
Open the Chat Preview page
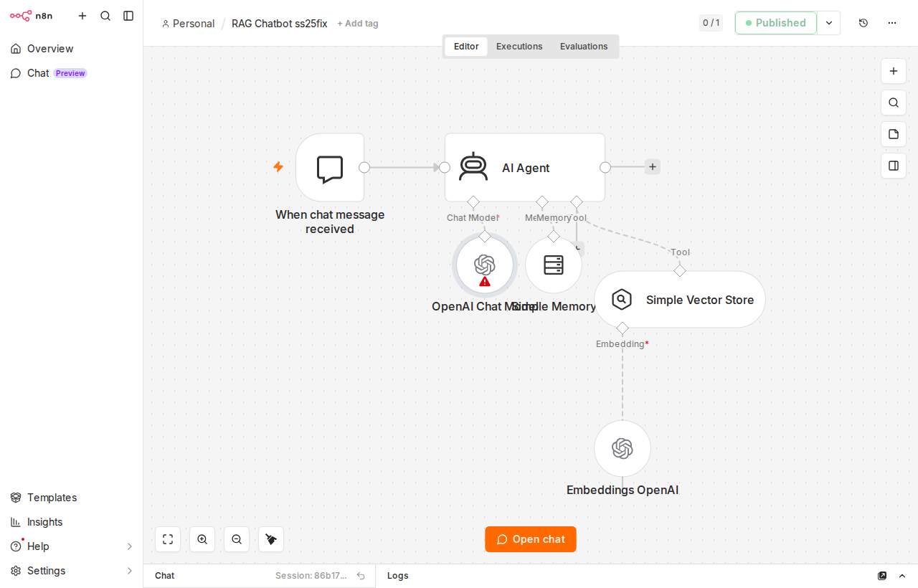[x=72, y=73]
